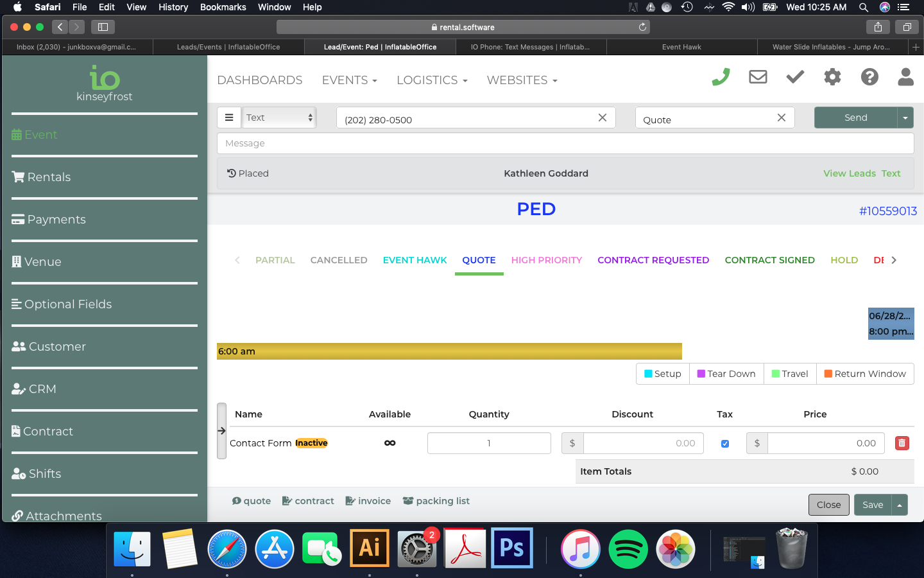The image size is (924, 578).
Task: Click the yellow 6:00 am timeline bar
Action: click(449, 351)
